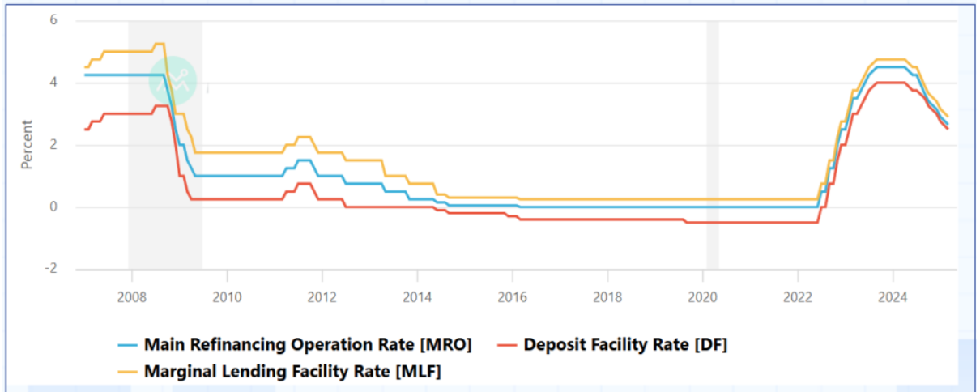Click the y-axis value -2
The image size is (980, 392).
coord(51,269)
